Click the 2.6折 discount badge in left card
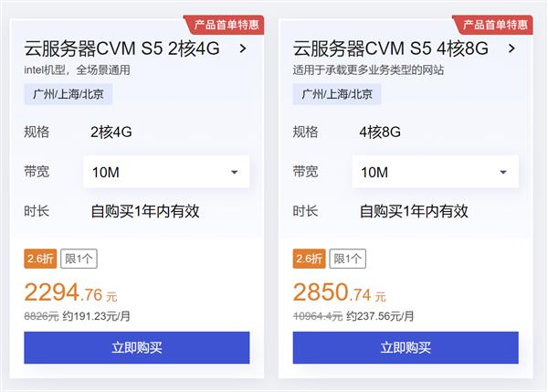This screenshot has height=392, width=548. pos(40,259)
